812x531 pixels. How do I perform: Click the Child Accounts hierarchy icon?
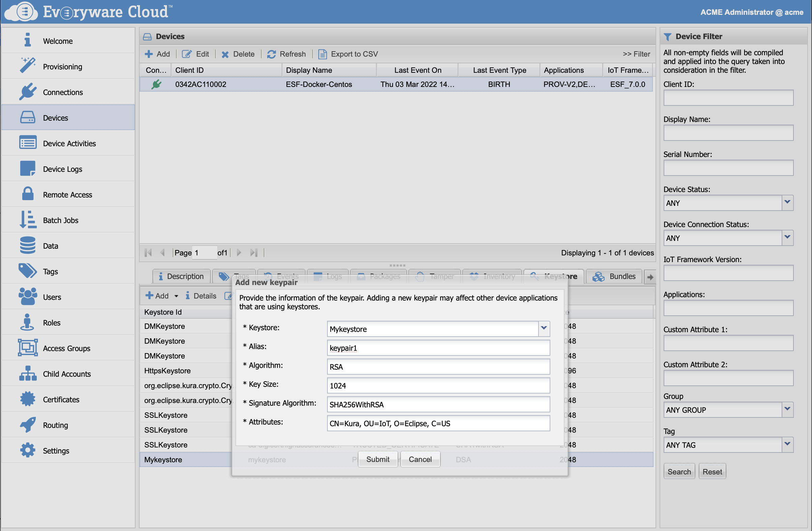[28, 374]
